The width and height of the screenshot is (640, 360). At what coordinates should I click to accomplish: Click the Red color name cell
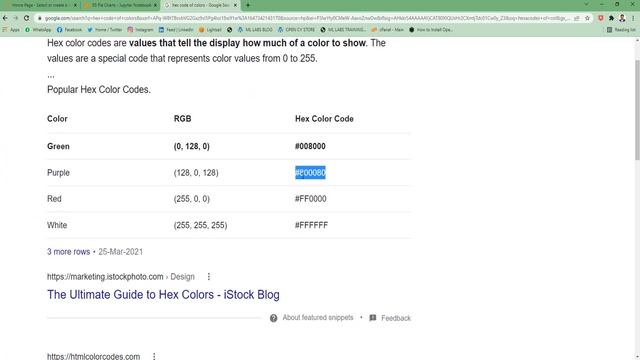pos(54,199)
